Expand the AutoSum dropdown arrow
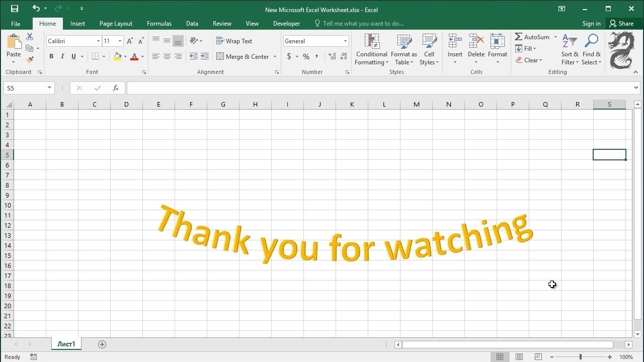Image resolution: width=644 pixels, height=362 pixels. tap(555, 37)
